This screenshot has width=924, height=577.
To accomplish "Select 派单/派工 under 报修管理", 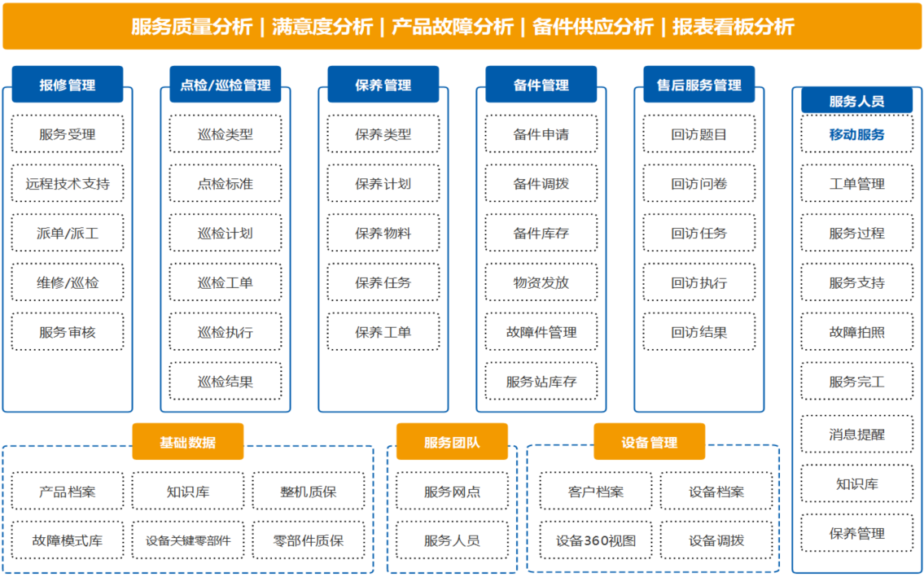I will click(68, 234).
